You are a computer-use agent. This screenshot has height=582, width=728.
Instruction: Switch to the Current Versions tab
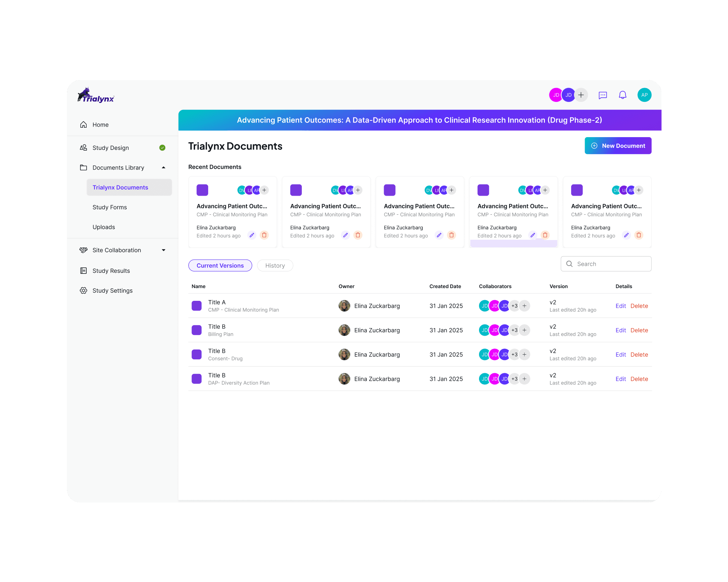click(220, 266)
